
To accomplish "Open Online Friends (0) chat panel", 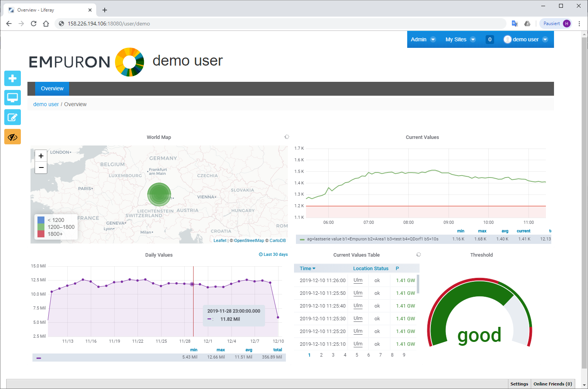I will coord(553,384).
